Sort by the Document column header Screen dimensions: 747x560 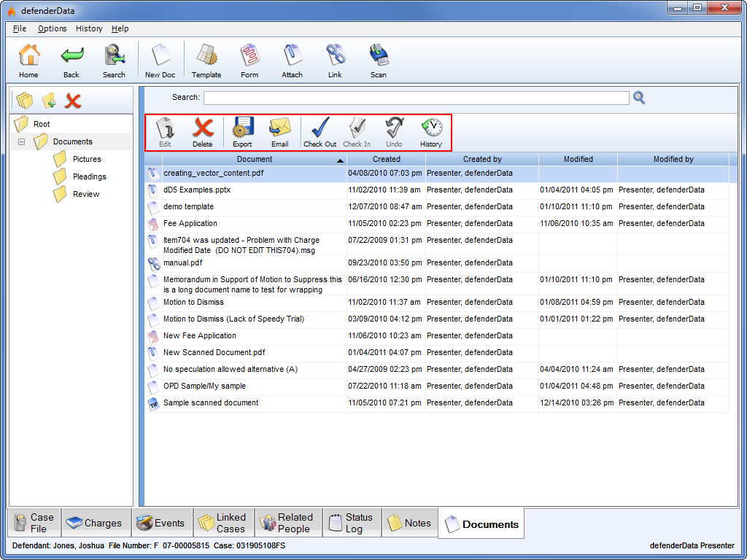[255, 160]
